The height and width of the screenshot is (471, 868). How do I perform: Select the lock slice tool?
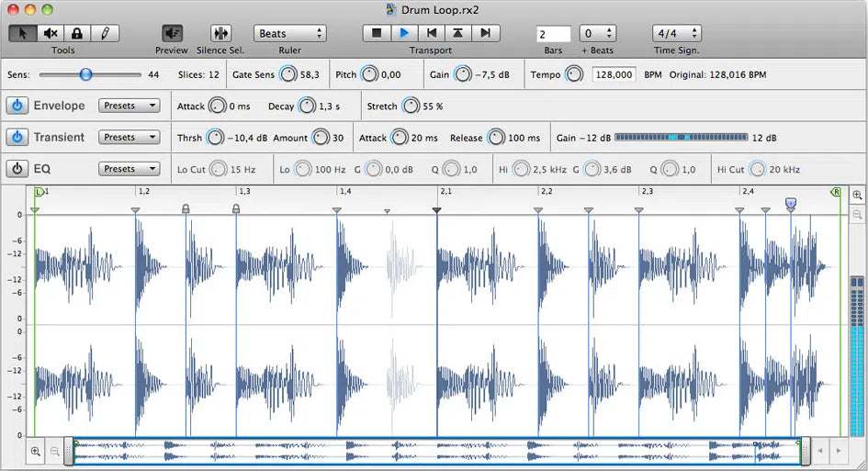click(x=77, y=34)
